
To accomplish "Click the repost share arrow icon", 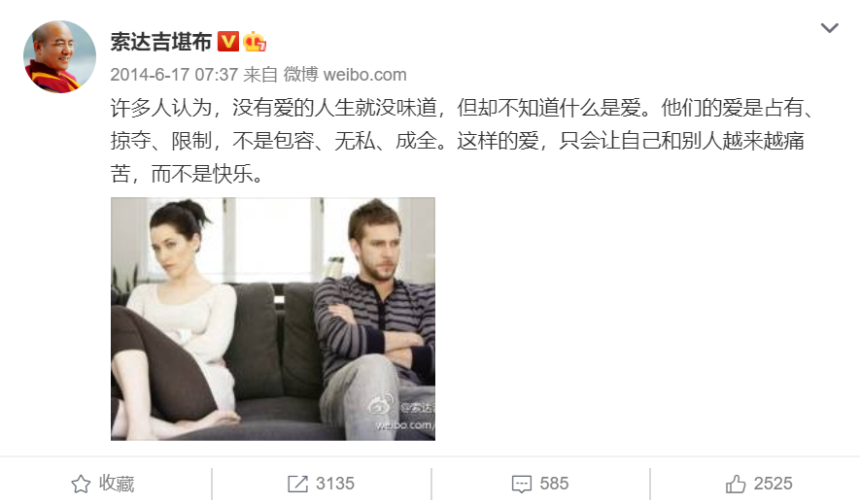I will pyautogui.click(x=297, y=484).
